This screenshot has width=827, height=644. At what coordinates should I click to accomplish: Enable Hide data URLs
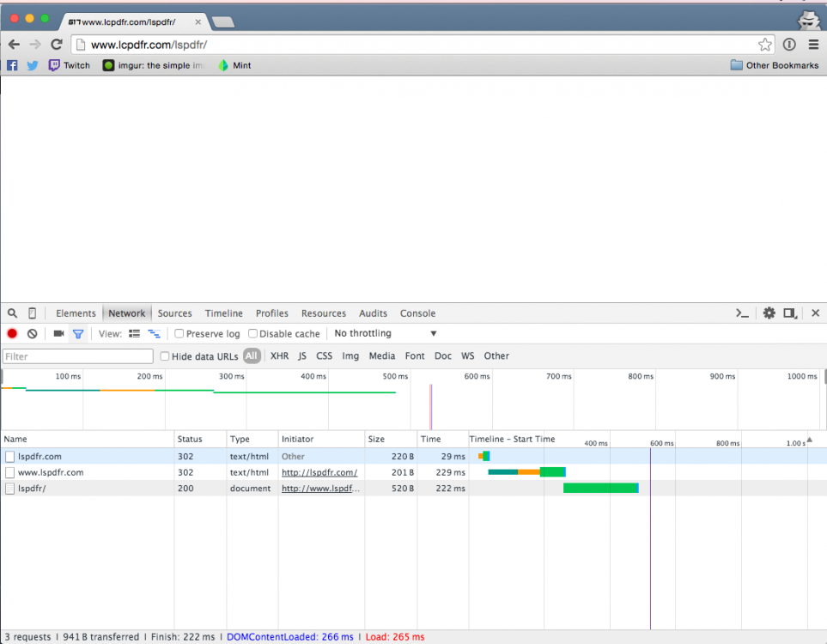164,355
